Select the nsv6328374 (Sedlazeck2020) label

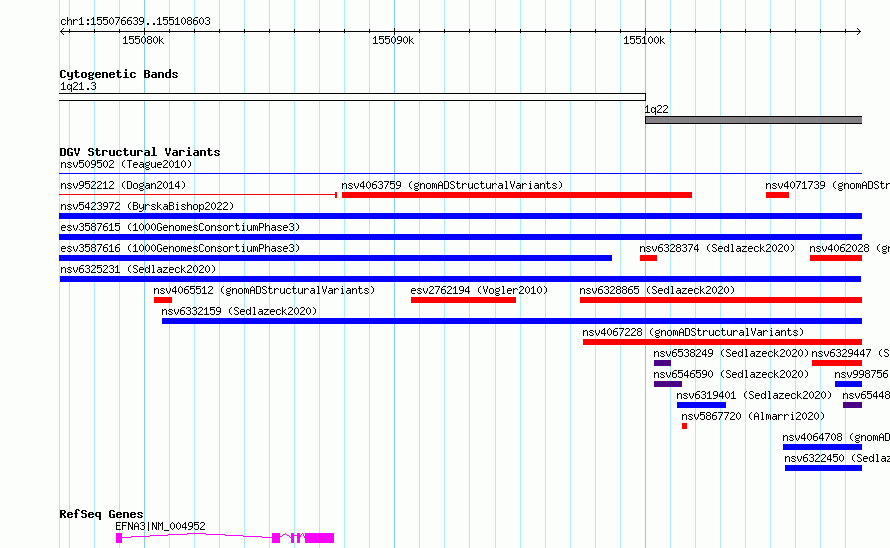pos(717,248)
